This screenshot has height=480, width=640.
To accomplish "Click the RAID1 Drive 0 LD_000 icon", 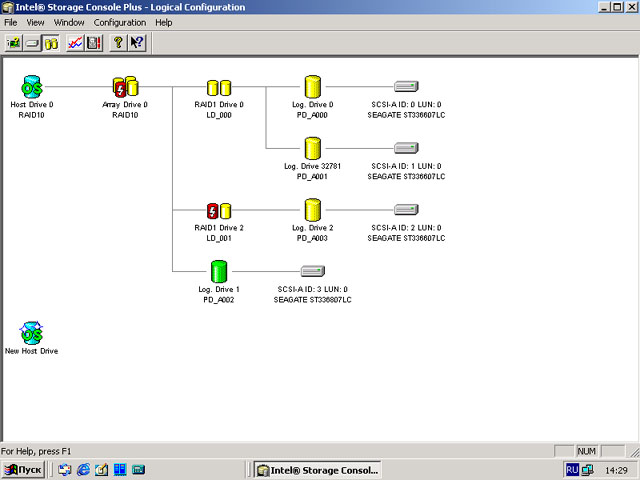I will 218,87.
